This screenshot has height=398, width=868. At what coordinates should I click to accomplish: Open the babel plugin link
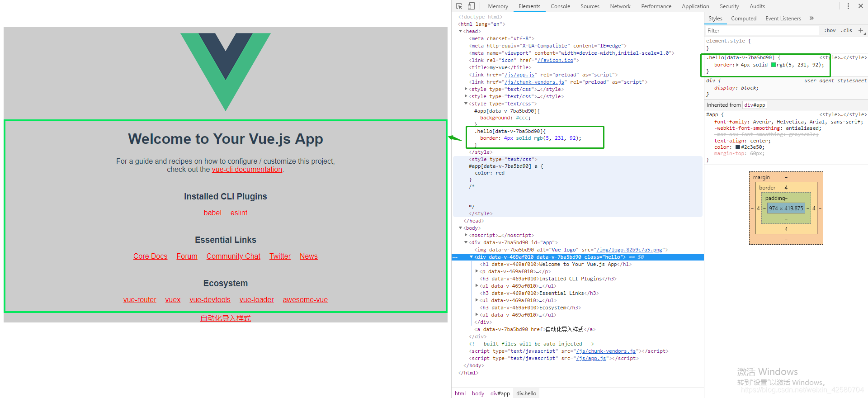point(212,213)
